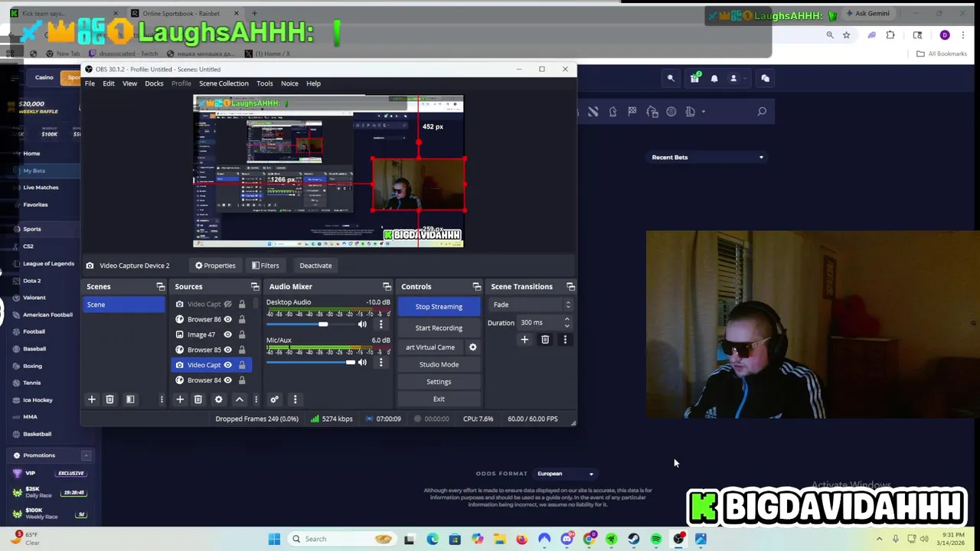This screenshot has height=551, width=980.
Task: Bookmark page with Chrome star icon
Action: (x=846, y=35)
